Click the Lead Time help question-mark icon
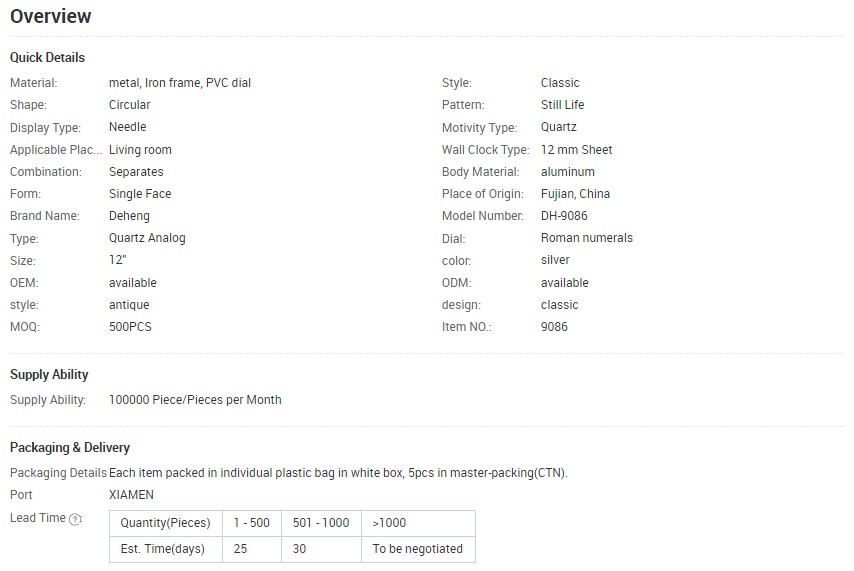The width and height of the screenshot is (854, 571). click(x=75, y=519)
